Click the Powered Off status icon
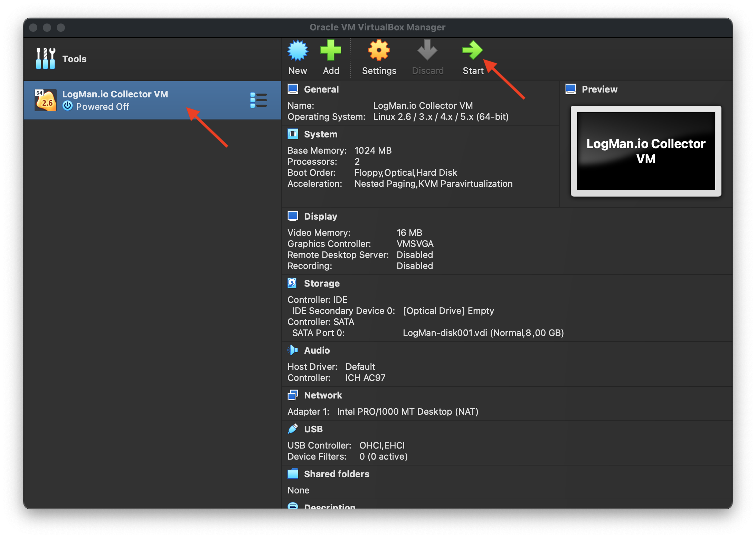 pyautogui.click(x=68, y=106)
